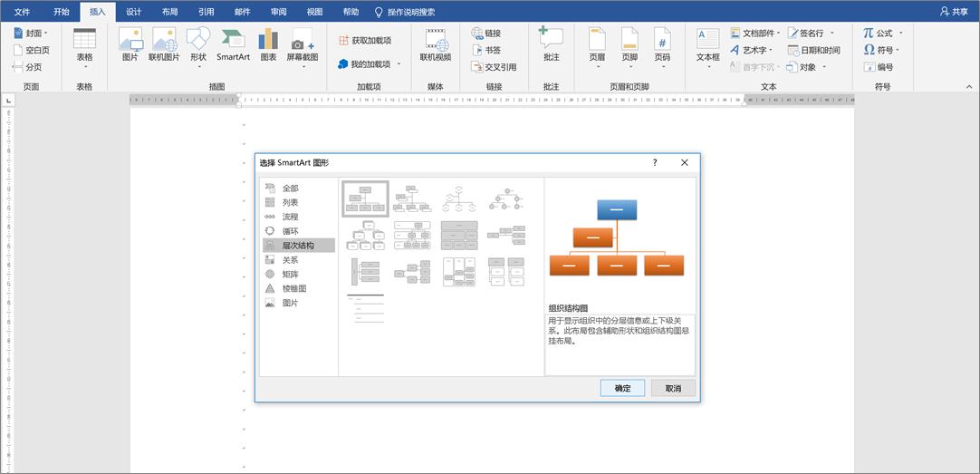980x474 pixels.
Task: Select the Matrix (矩阵) category
Action: (299, 274)
